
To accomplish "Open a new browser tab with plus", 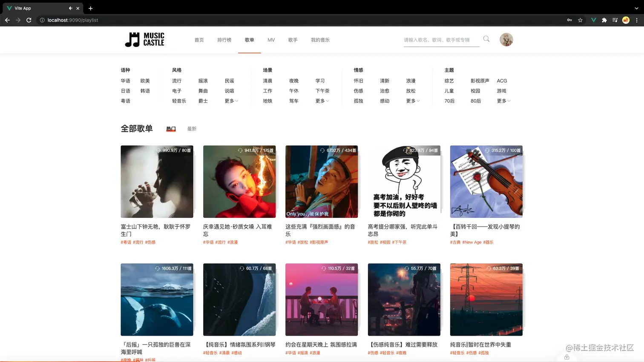I will (x=90, y=8).
